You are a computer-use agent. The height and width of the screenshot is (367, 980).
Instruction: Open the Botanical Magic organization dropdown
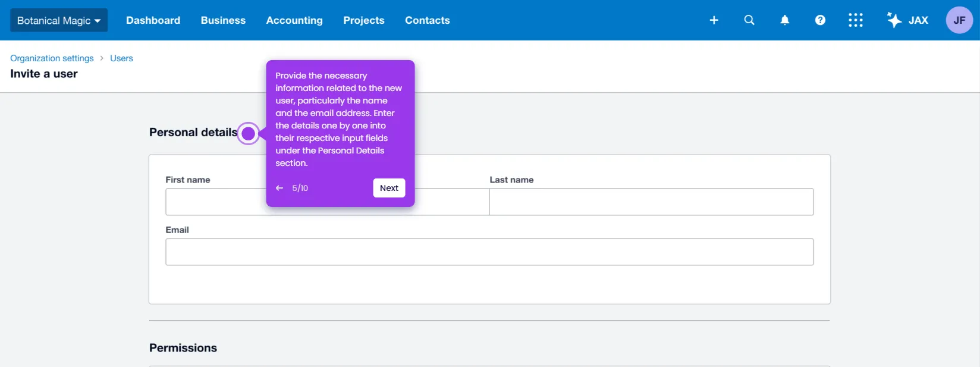(59, 20)
